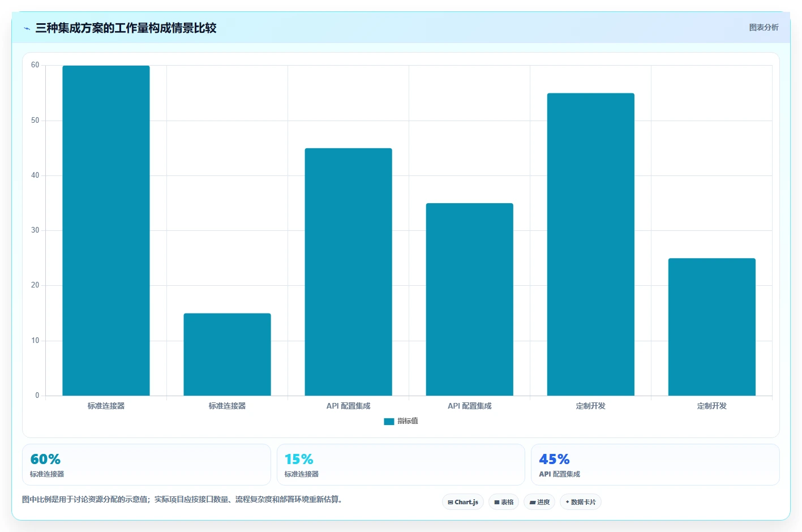Image resolution: width=802 pixels, height=532 pixels.
Task: Click the y-axis tick label 60
Action: [x=35, y=65]
